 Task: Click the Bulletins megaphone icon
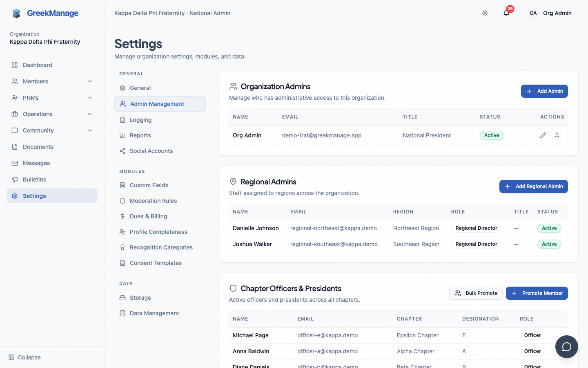tap(15, 180)
